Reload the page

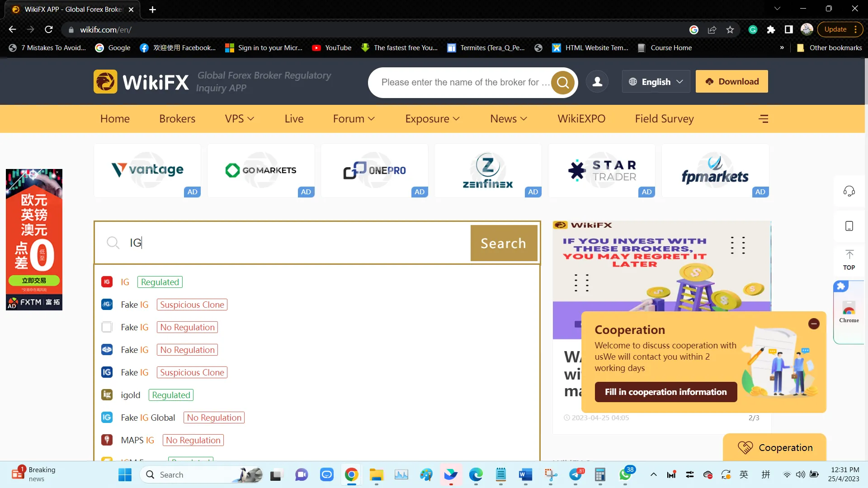49,30
